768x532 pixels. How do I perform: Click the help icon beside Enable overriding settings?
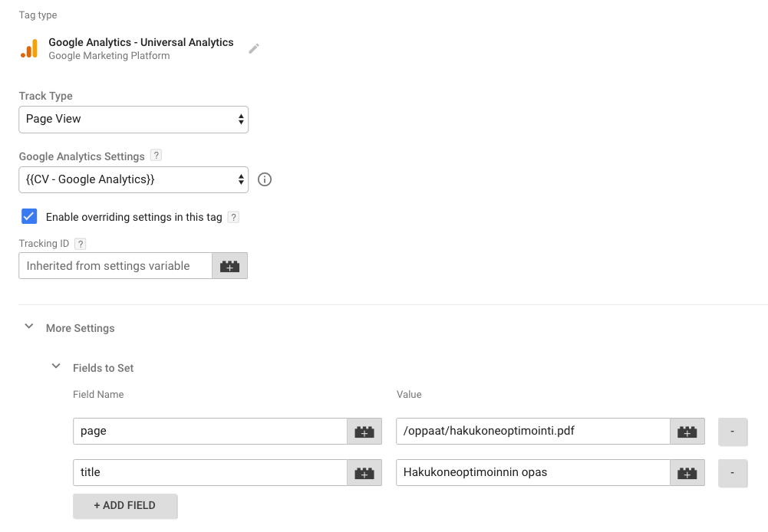point(234,217)
